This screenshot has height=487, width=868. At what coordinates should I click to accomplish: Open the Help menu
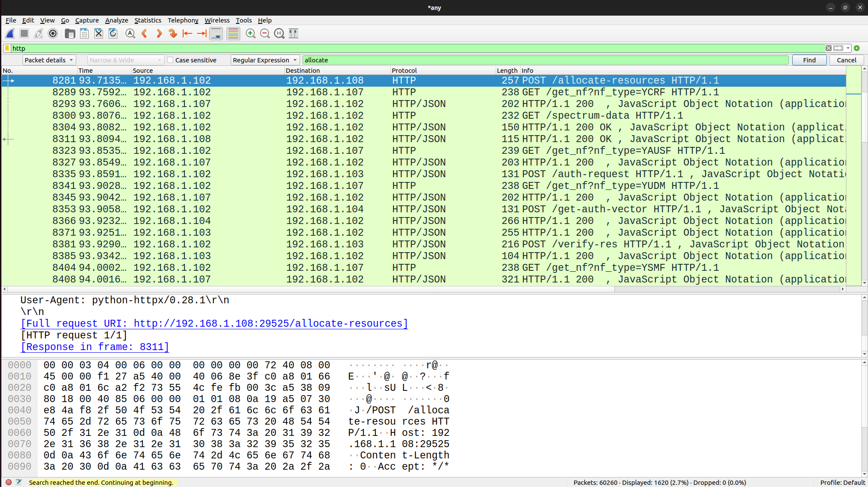pos(265,20)
